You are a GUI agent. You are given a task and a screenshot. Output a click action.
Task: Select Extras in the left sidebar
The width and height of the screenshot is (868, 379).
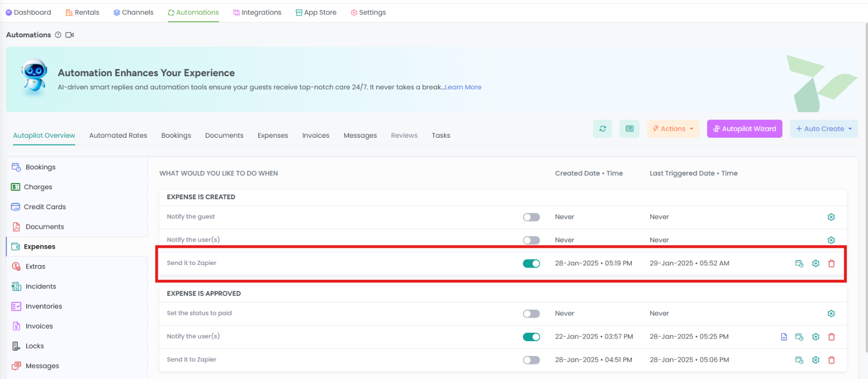(77, 267)
